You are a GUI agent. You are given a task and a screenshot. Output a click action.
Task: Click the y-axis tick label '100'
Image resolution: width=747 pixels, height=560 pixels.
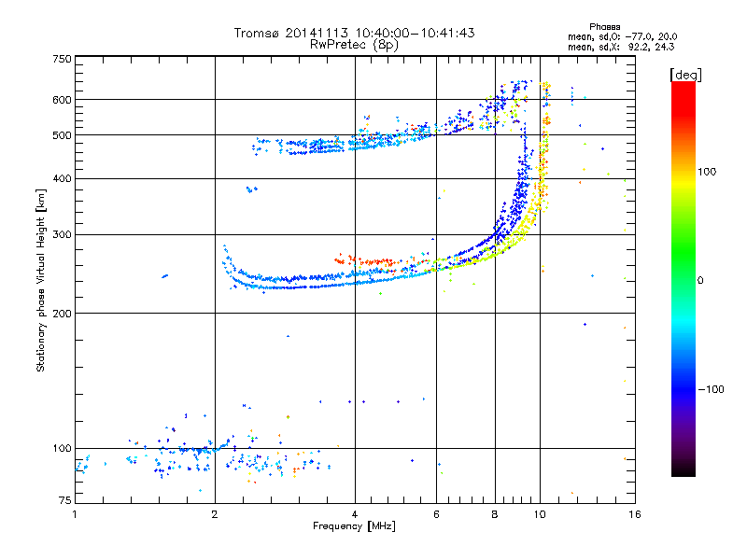[62, 449]
